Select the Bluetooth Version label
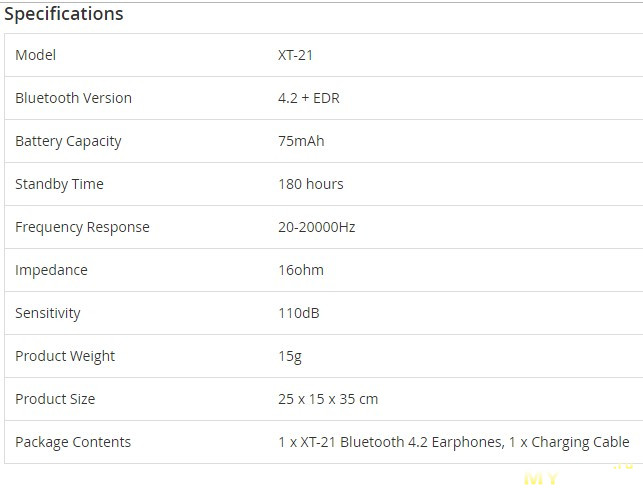This screenshot has height=495, width=643. [x=73, y=98]
